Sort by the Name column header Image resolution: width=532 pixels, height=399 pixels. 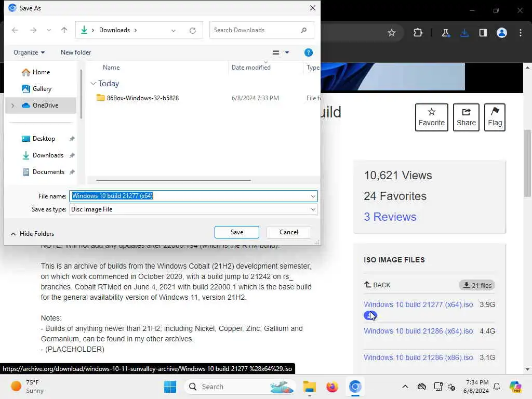111,68
